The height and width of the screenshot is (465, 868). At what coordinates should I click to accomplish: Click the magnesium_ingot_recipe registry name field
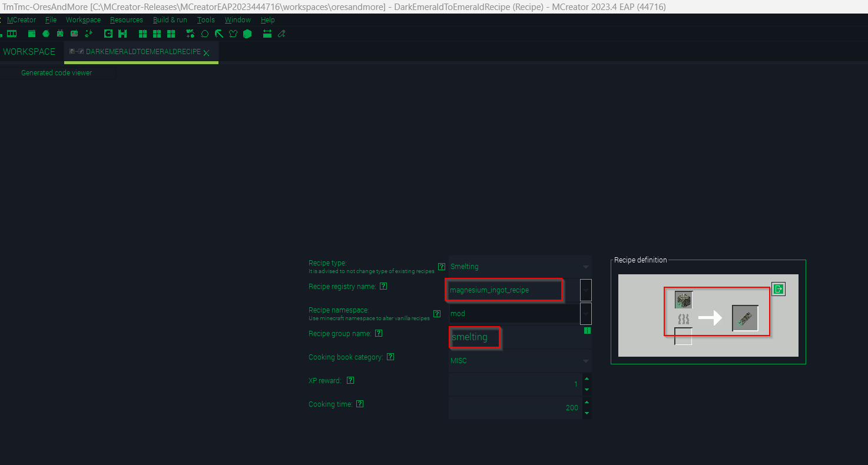[503, 290]
